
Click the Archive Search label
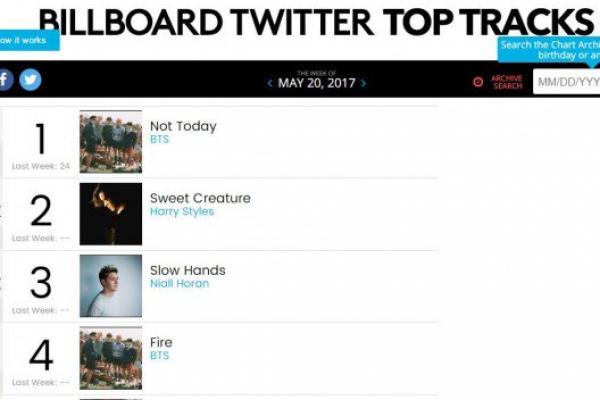click(x=507, y=82)
